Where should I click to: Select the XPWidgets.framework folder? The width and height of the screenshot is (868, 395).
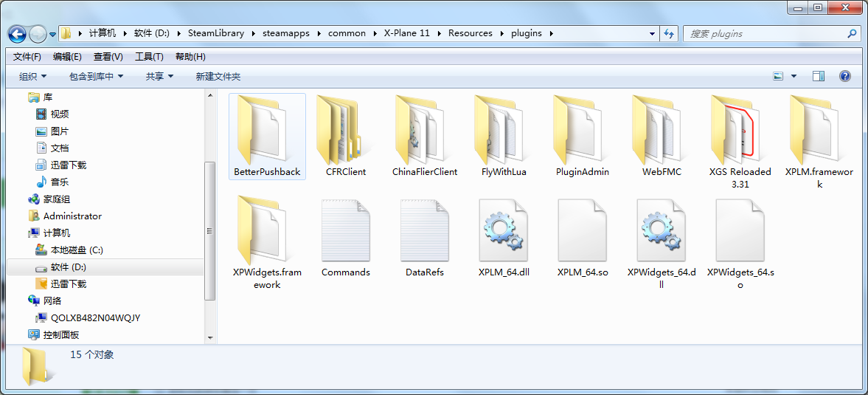(x=267, y=243)
